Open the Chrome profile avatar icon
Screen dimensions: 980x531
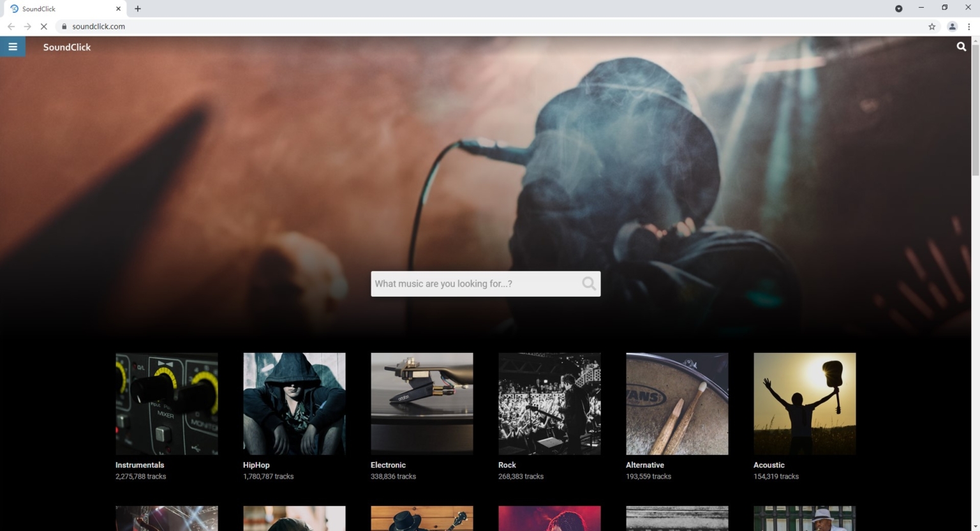(952, 26)
